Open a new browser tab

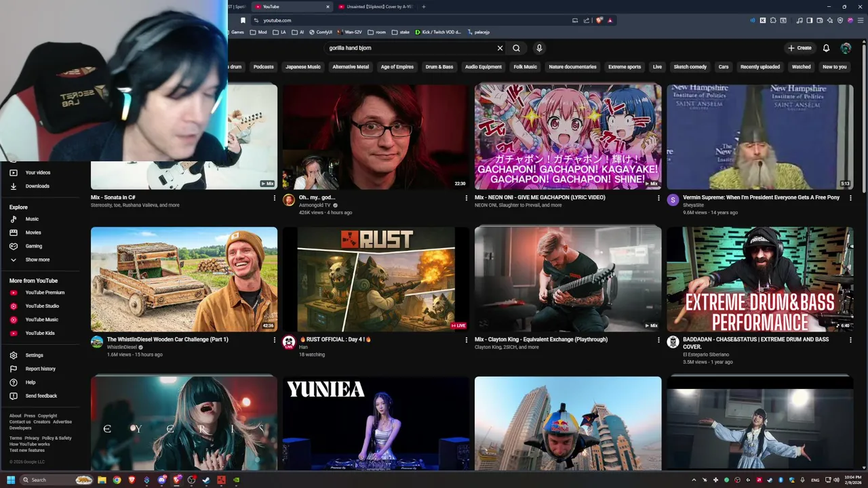(x=424, y=7)
